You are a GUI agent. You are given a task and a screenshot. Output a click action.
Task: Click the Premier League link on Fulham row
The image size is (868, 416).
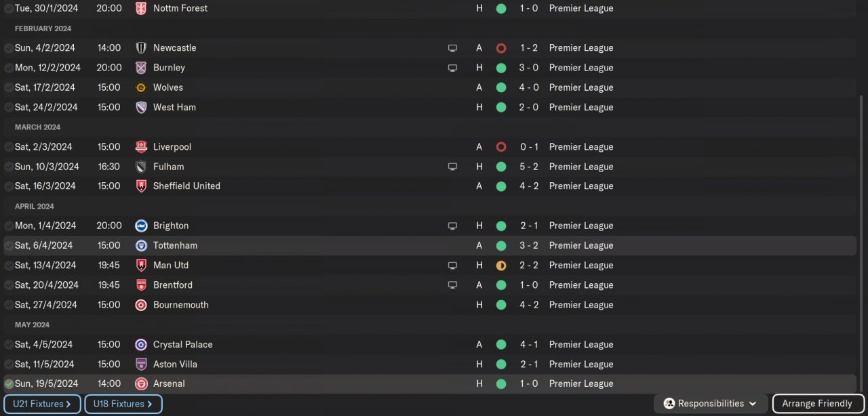coord(581,167)
